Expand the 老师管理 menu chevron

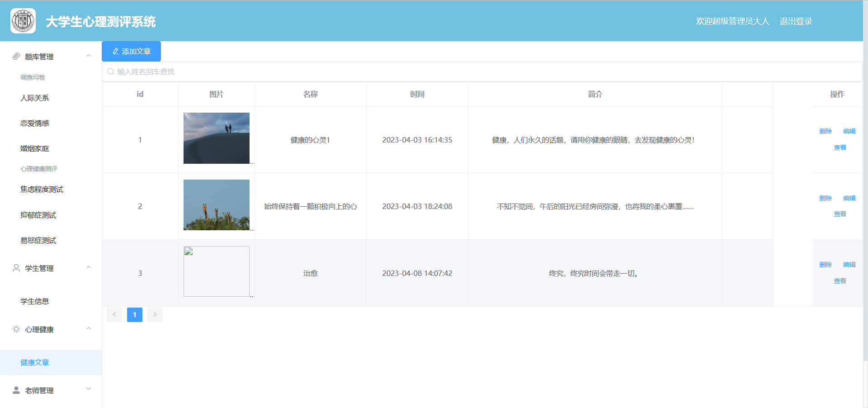89,389
